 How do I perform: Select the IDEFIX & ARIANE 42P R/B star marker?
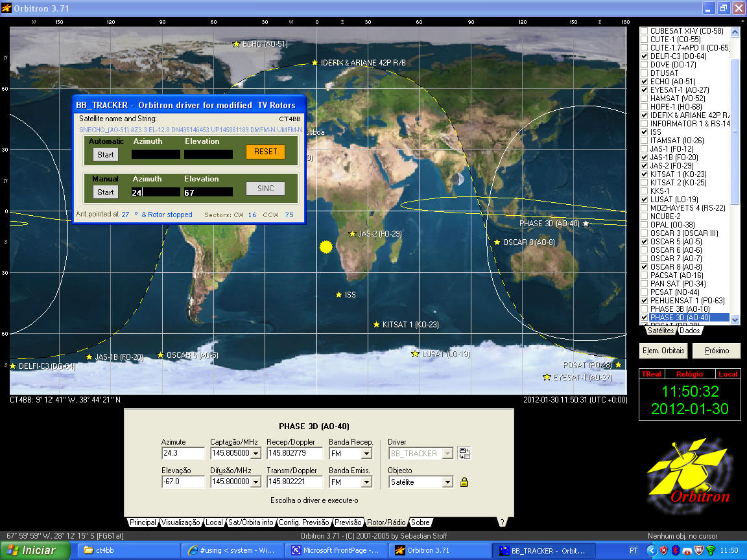pyautogui.click(x=314, y=63)
